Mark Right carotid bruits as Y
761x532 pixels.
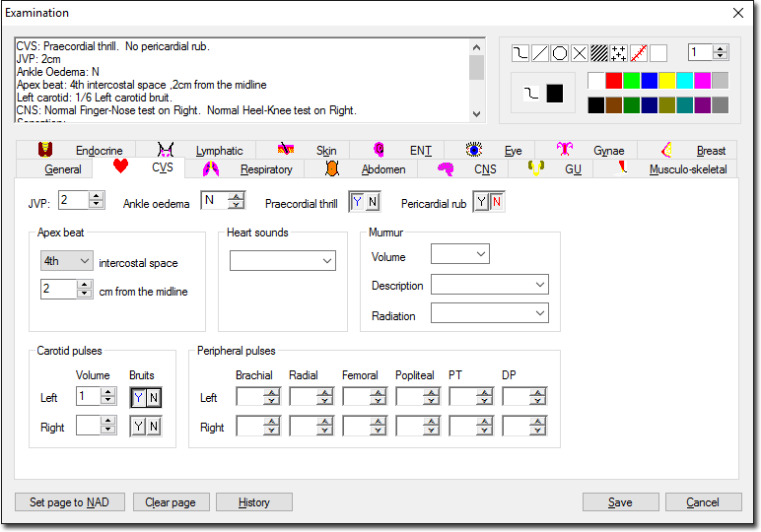[139, 427]
